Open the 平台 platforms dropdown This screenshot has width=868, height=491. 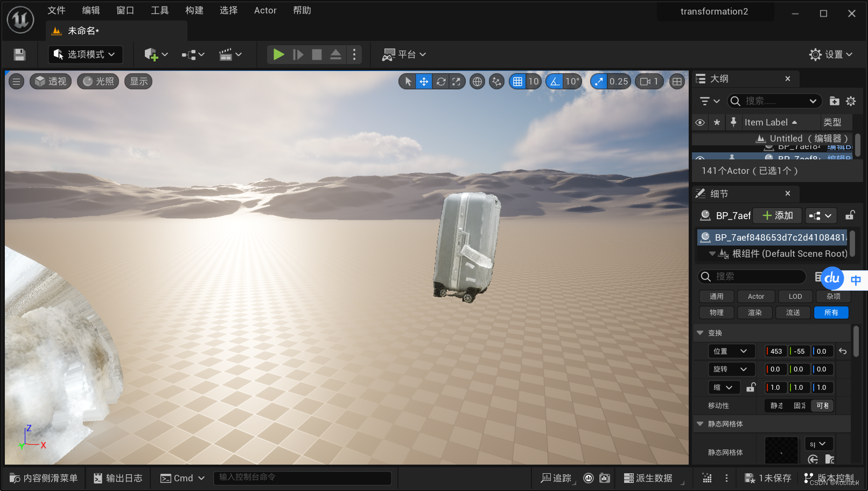click(x=404, y=54)
